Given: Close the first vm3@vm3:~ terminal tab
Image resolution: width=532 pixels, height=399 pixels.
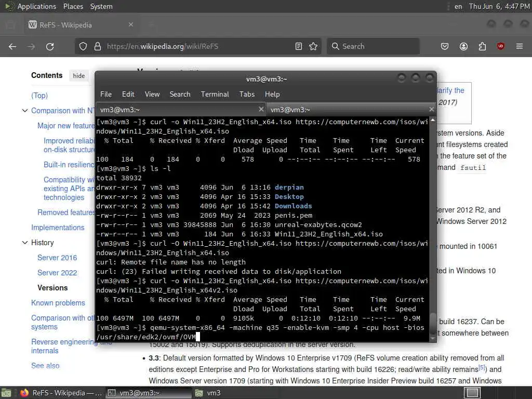Looking at the screenshot, I should coord(261,109).
